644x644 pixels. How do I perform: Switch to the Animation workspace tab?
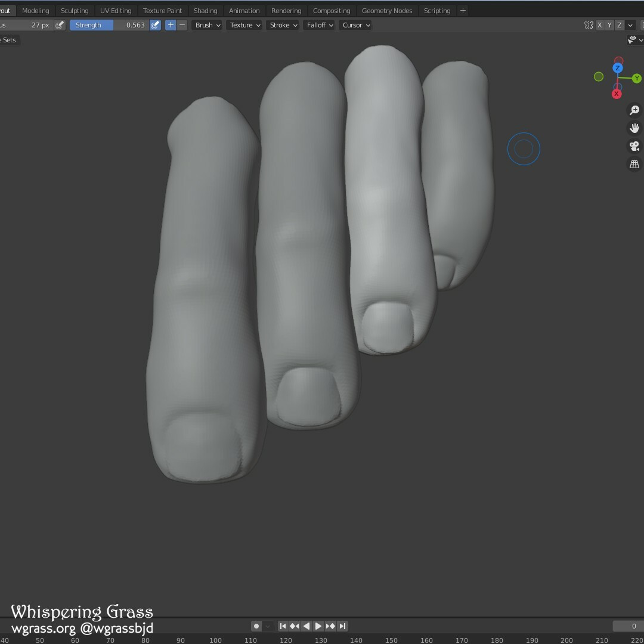pos(244,11)
